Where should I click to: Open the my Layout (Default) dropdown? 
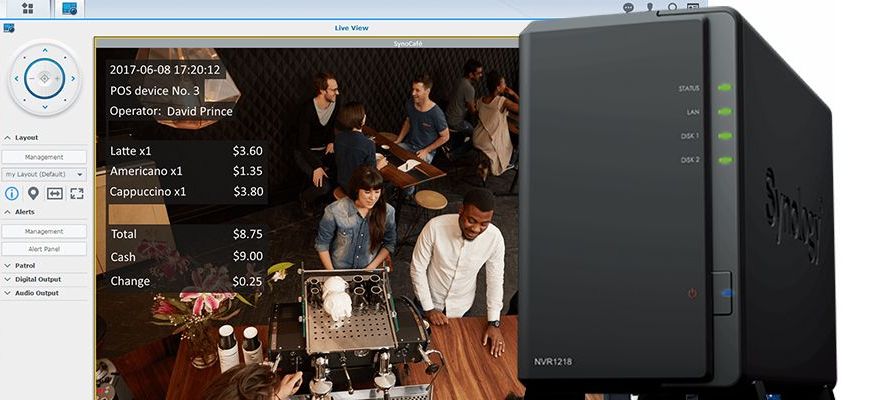(44, 174)
